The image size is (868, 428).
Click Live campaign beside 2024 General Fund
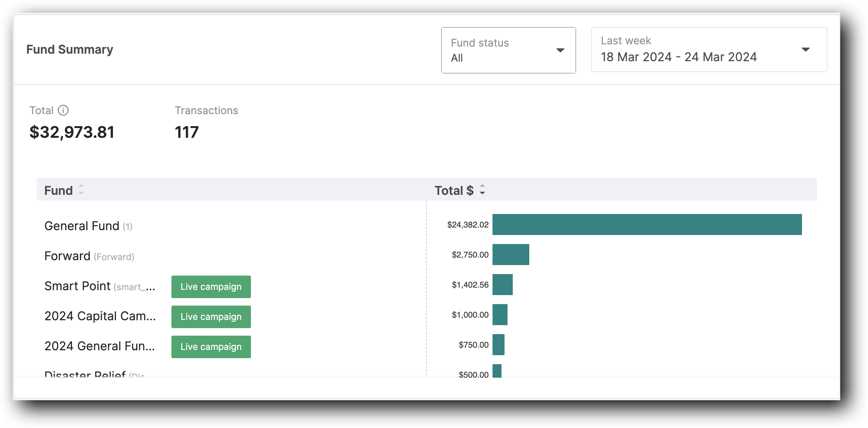[x=211, y=347]
